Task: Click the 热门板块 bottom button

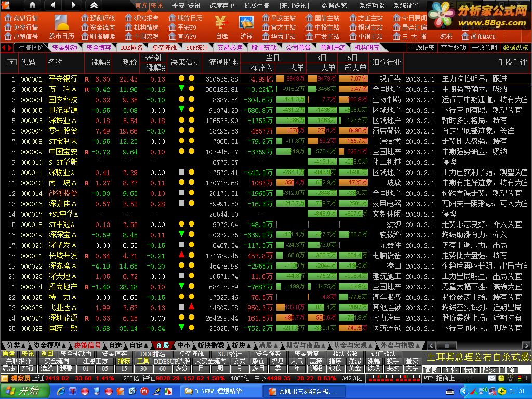Action: click(x=383, y=354)
